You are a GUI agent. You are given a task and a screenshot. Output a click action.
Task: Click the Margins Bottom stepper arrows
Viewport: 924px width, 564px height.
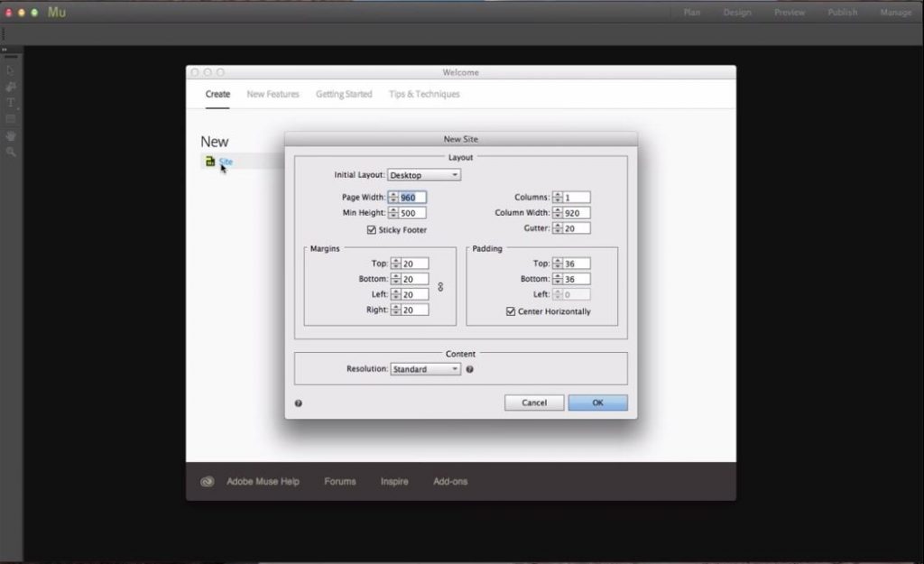395,279
